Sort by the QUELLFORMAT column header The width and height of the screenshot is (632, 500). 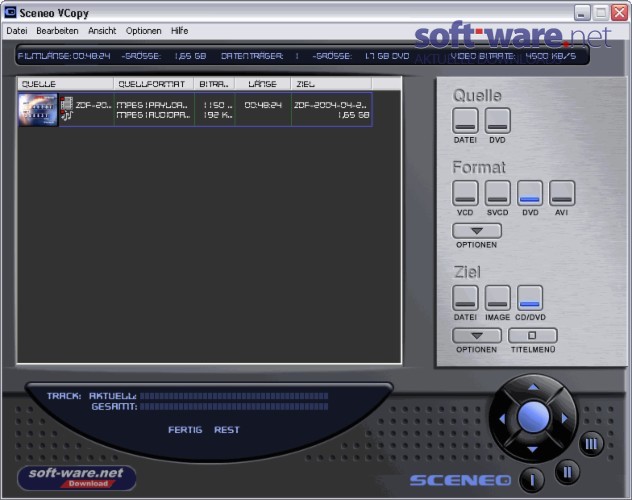154,84
